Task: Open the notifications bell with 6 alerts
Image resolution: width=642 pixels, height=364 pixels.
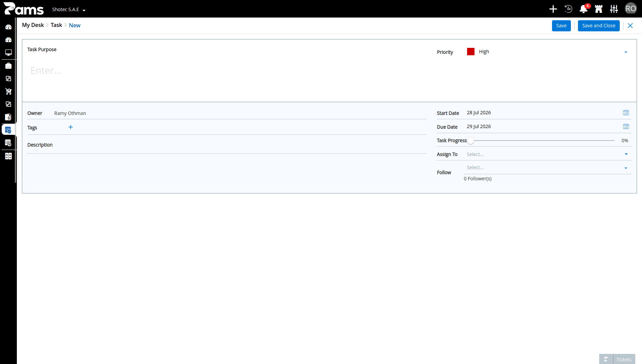Action: pos(584,9)
